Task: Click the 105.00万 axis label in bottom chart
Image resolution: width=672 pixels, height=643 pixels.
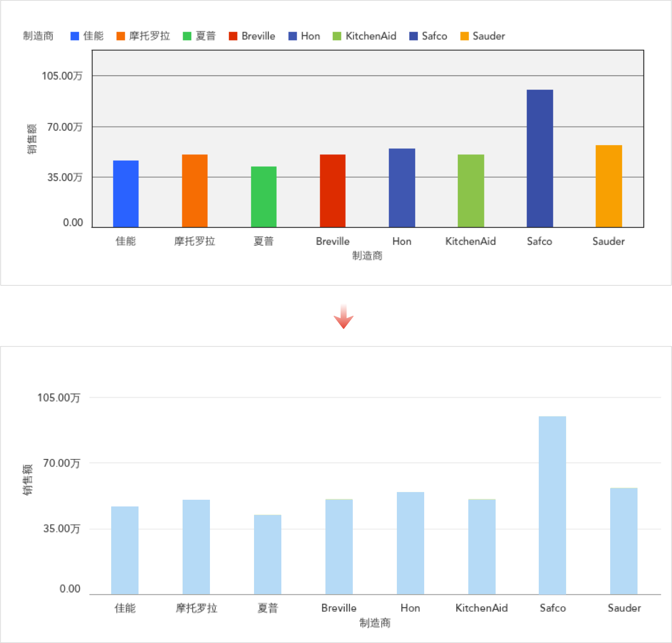Action: pyautogui.click(x=59, y=398)
